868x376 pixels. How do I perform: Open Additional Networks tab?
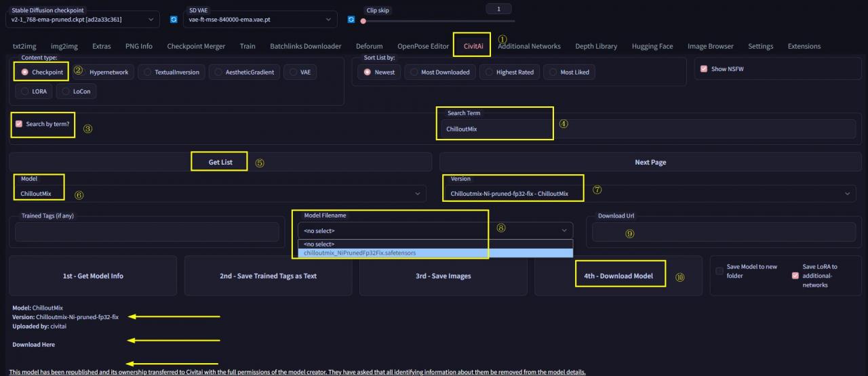click(529, 46)
